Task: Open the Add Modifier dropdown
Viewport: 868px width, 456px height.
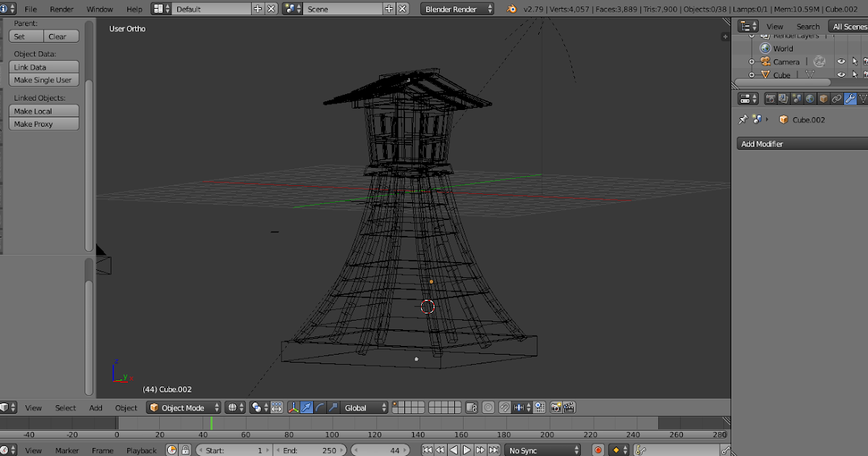Action: point(801,144)
